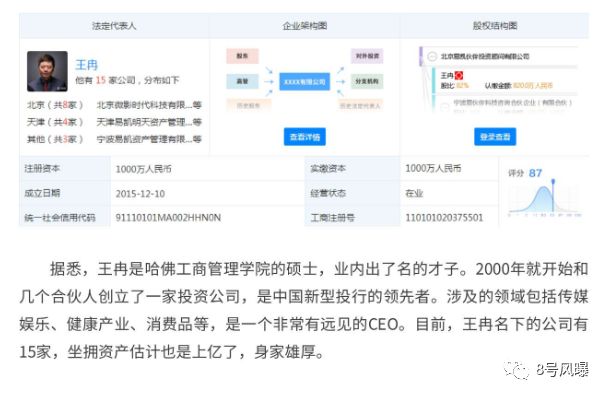Click the 查看详情 button
This screenshot has height=397, width=608.
coord(305,137)
